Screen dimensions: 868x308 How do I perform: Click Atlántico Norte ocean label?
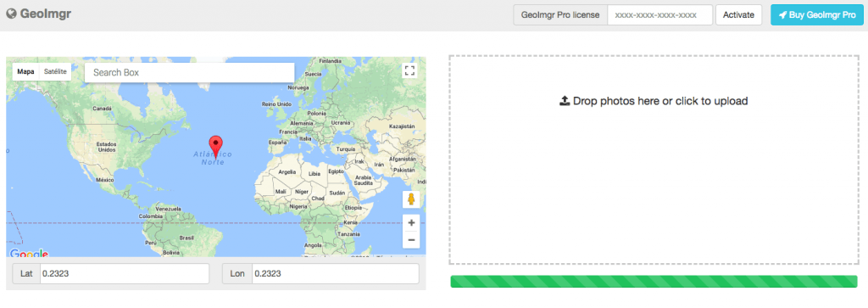point(213,158)
